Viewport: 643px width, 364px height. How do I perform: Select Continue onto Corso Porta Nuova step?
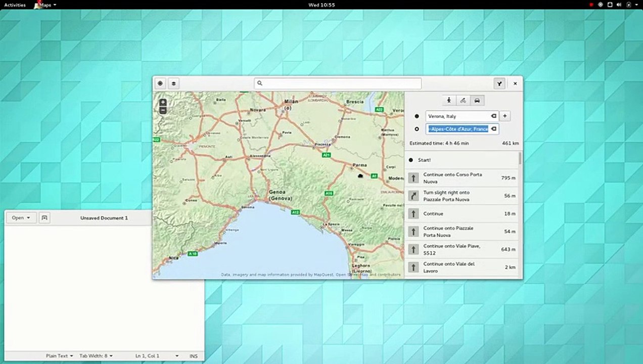pyautogui.click(x=461, y=178)
